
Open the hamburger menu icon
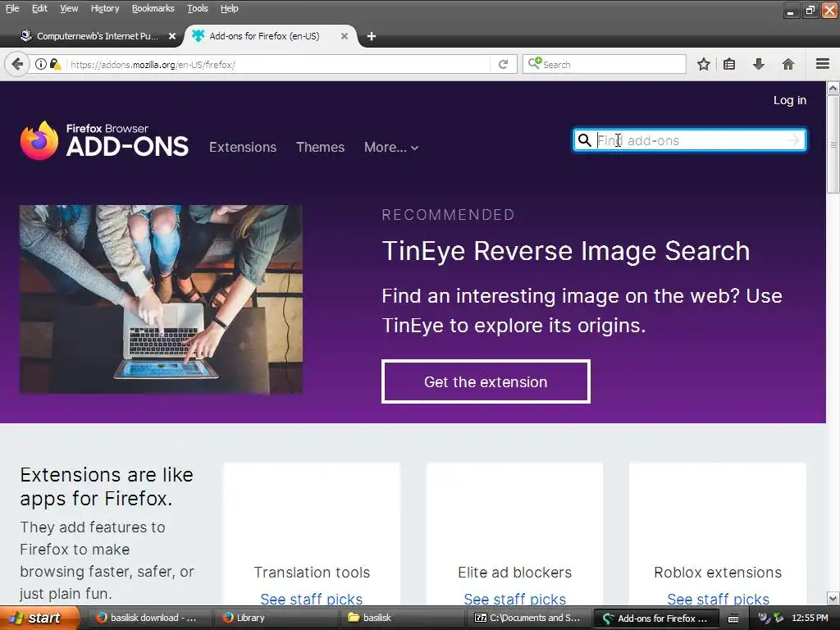pyautogui.click(x=823, y=64)
